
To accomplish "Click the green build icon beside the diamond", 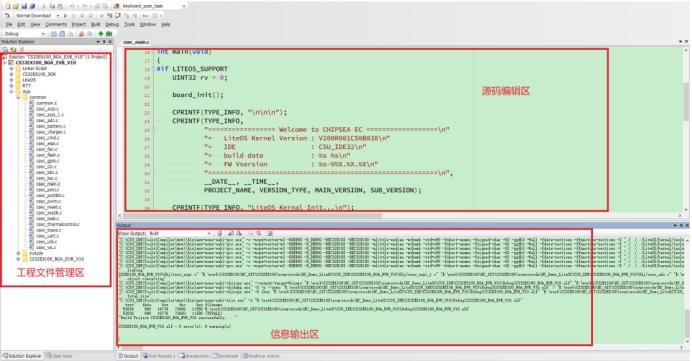I will (x=109, y=34).
